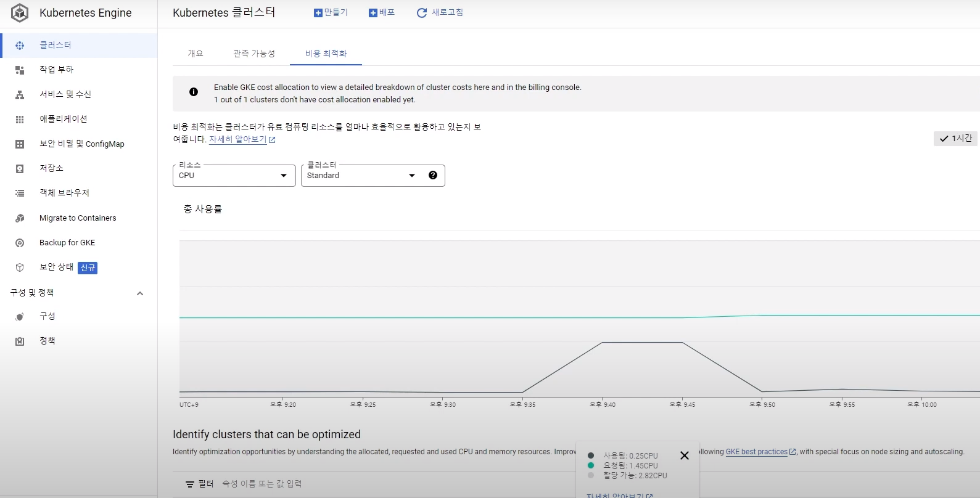Open the GKE best practices link
980x498 pixels.
point(757,452)
